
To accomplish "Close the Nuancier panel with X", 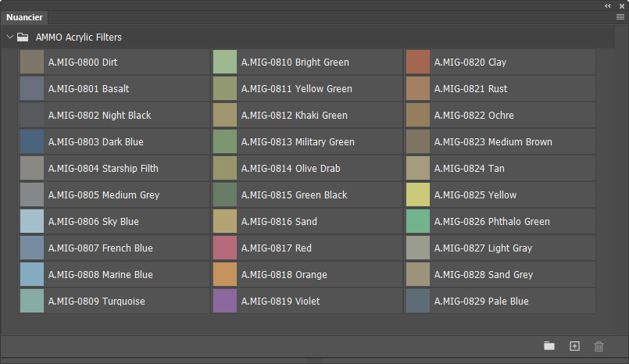I will pyautogui.click(x=622, y=6).
